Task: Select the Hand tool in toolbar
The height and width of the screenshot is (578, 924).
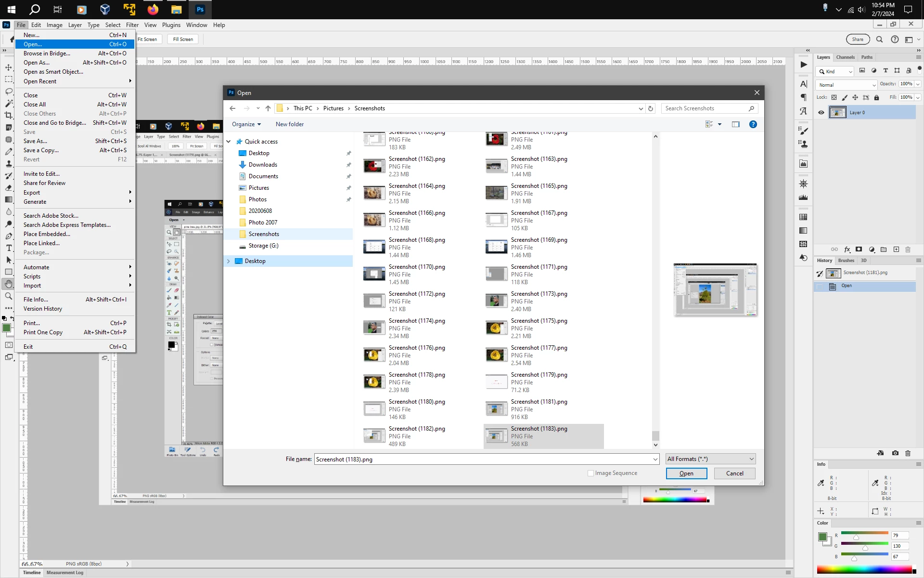Action: click(x=9, y=284)
